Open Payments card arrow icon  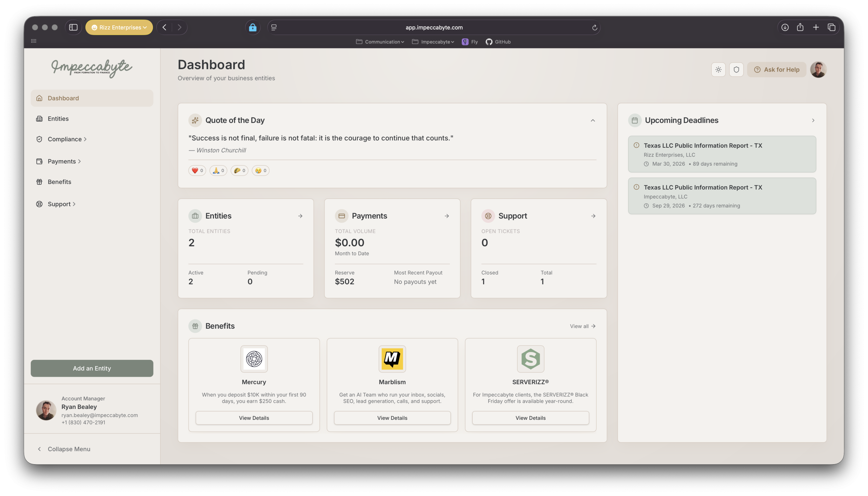tap(447, 216)
